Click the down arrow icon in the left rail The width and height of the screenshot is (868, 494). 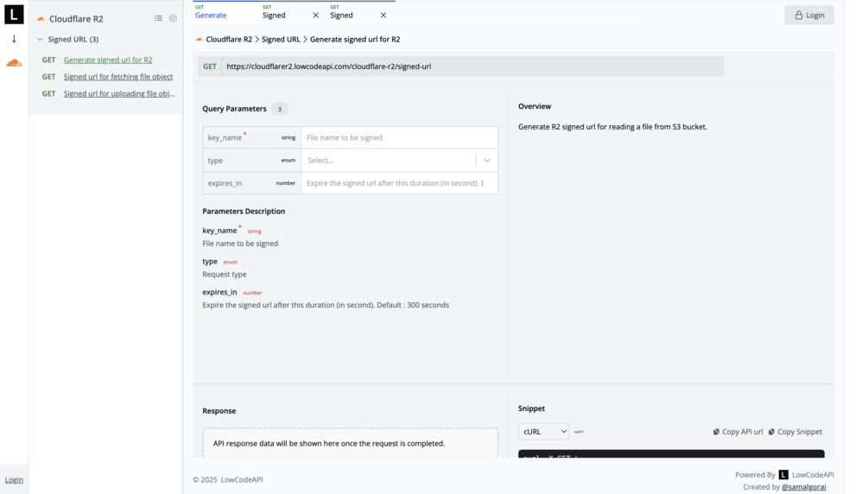[14, 39]
